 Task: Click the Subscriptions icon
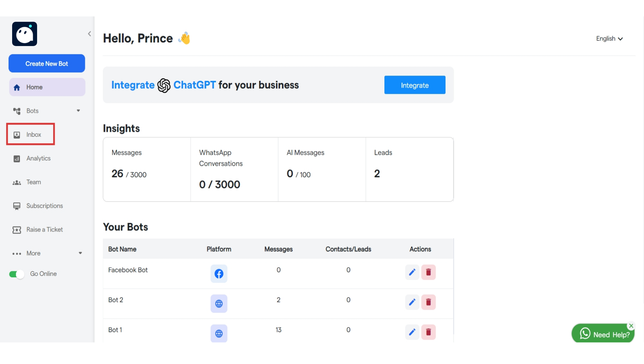tap(17, 206)
